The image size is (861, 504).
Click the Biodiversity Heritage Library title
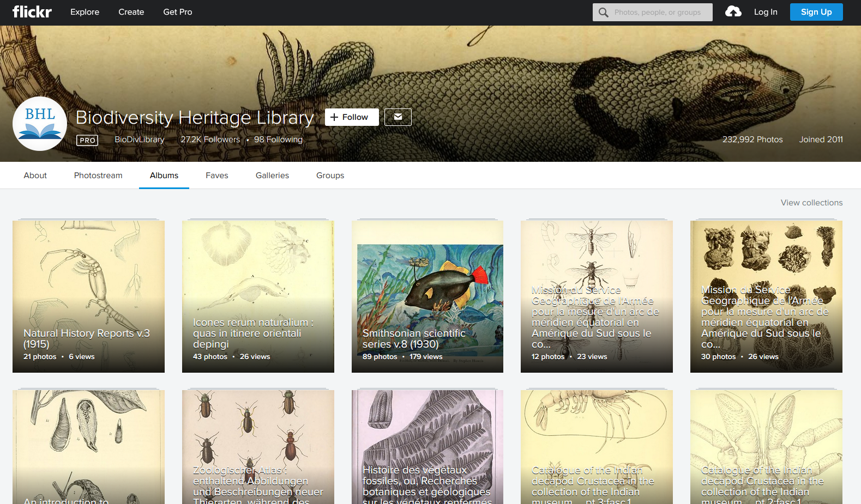195,117
